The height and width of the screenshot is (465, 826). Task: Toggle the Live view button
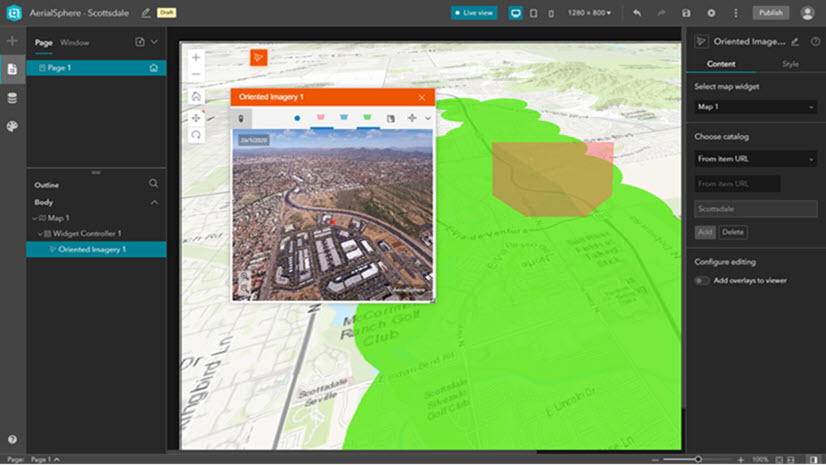coord(474,13)
